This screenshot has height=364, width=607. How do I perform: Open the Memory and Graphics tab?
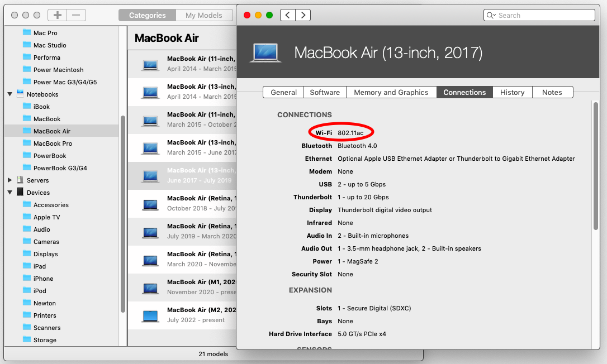click(x=391, y=92)
